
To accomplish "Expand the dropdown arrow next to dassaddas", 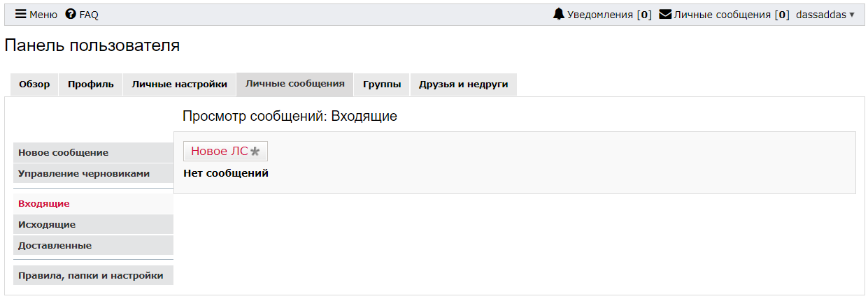I will (x=851, y=15).
